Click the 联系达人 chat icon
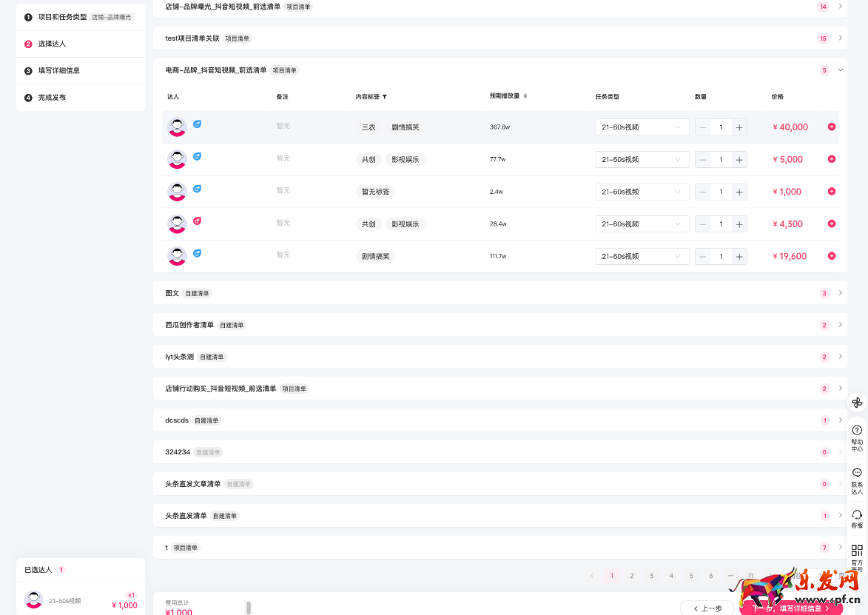 tap(857, 472)
